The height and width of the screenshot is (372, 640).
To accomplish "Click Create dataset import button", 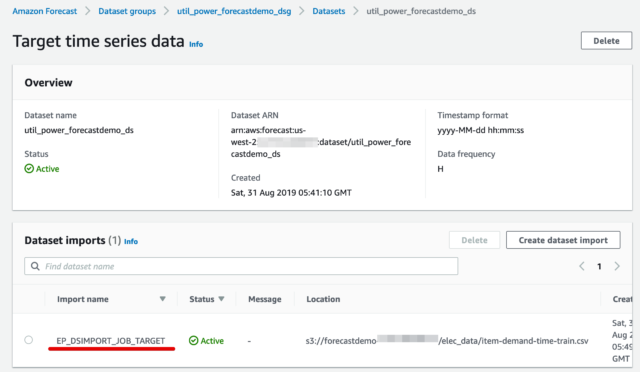I will 563,240.
